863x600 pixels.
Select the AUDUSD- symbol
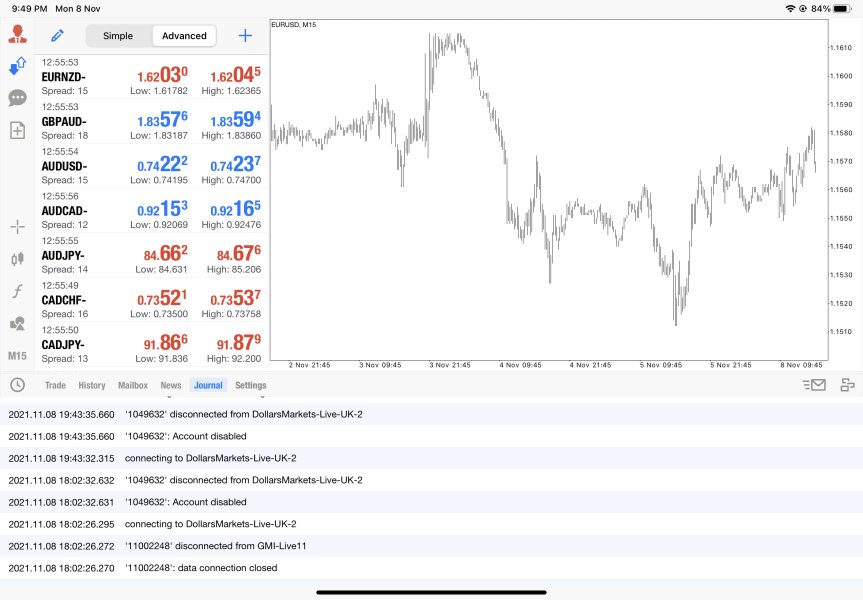64,166
